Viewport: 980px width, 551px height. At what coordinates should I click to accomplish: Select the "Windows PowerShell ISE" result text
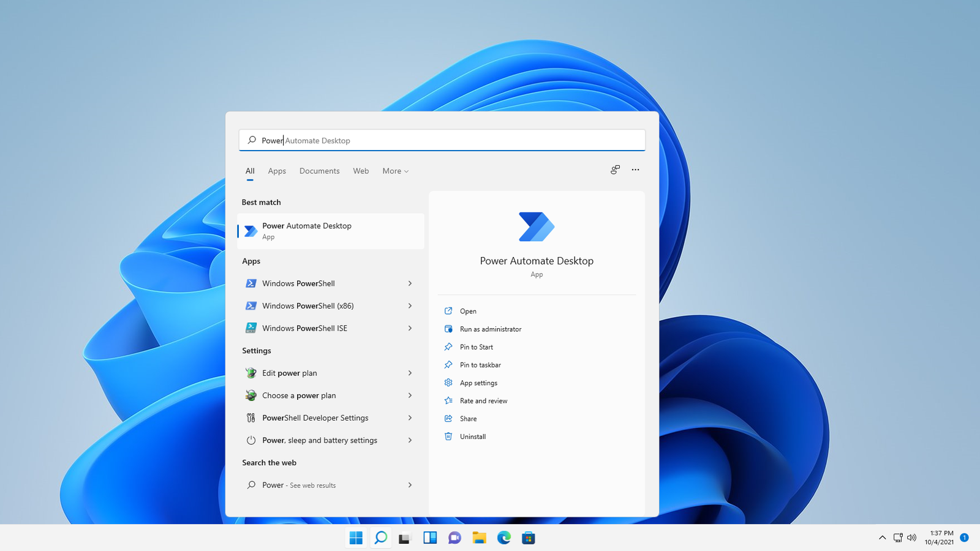304,328
